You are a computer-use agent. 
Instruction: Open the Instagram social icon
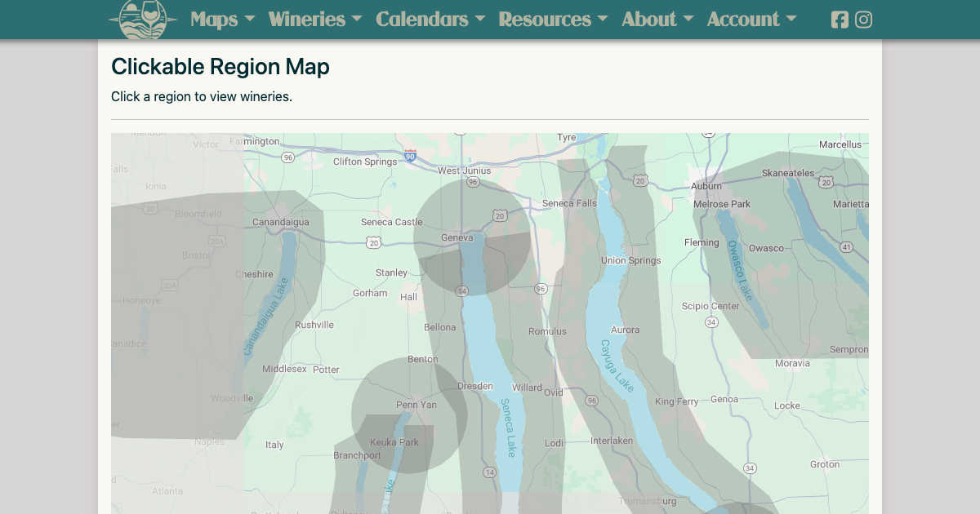click(x=863, y=20)
